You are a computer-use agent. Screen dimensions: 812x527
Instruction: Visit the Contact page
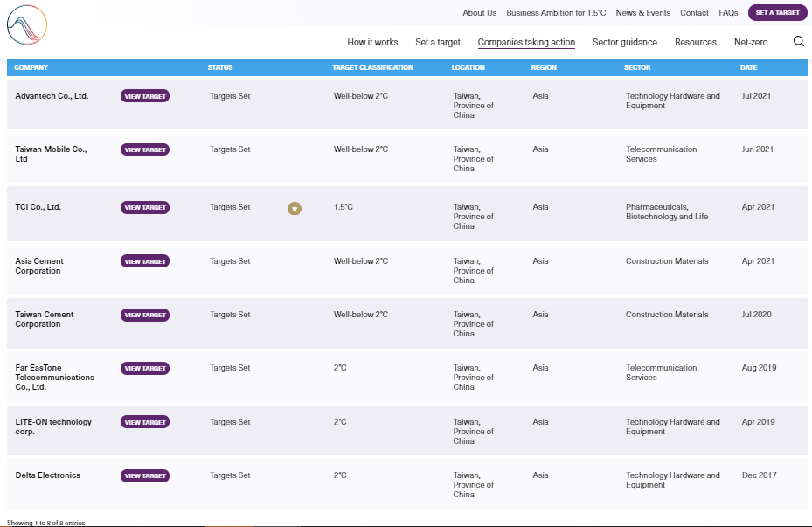tap(695, 13)
